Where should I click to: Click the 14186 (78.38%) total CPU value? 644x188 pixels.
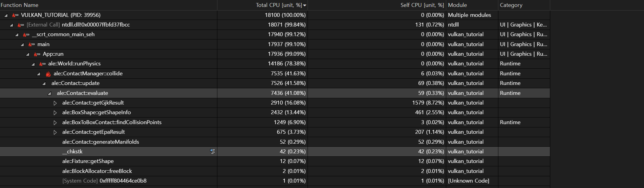point(287,64)
